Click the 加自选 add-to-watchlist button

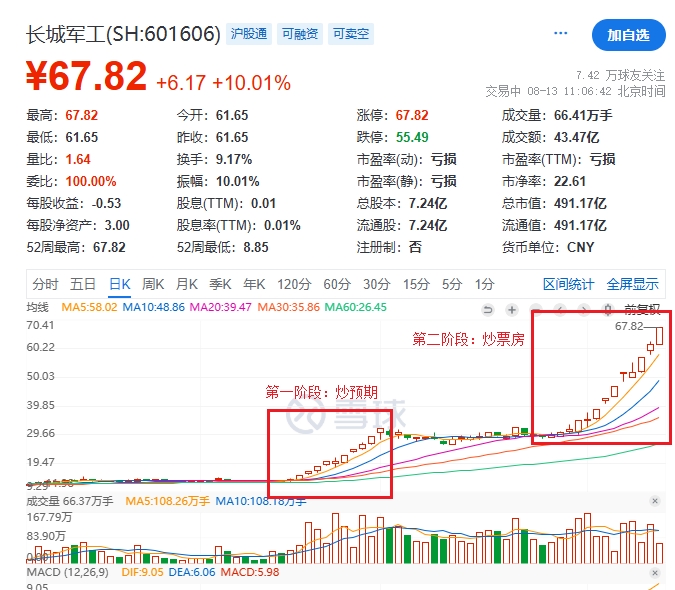point(628,35)
